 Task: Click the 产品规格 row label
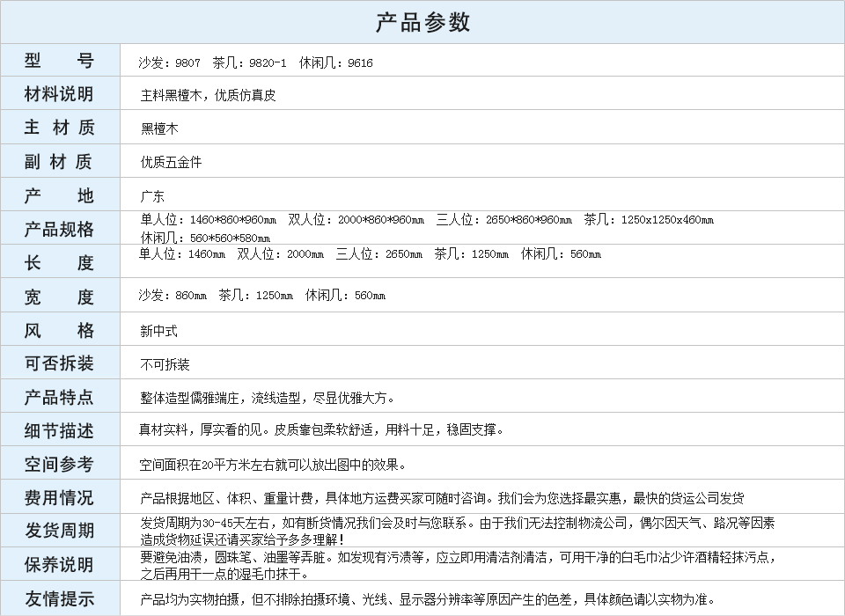point(59,229)
